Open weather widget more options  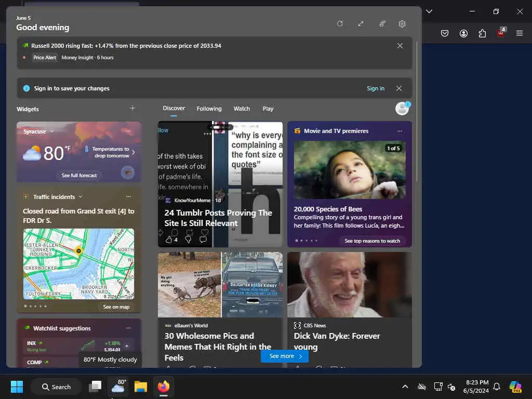coord(128,131)
